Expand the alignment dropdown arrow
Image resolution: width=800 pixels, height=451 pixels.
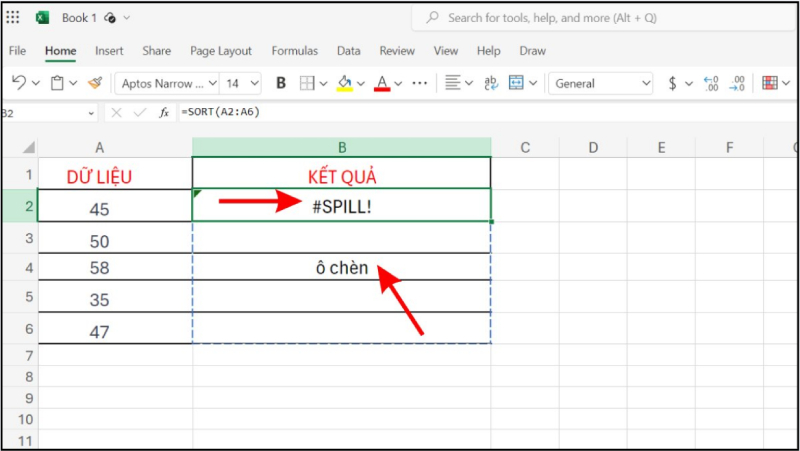[469, 83]
